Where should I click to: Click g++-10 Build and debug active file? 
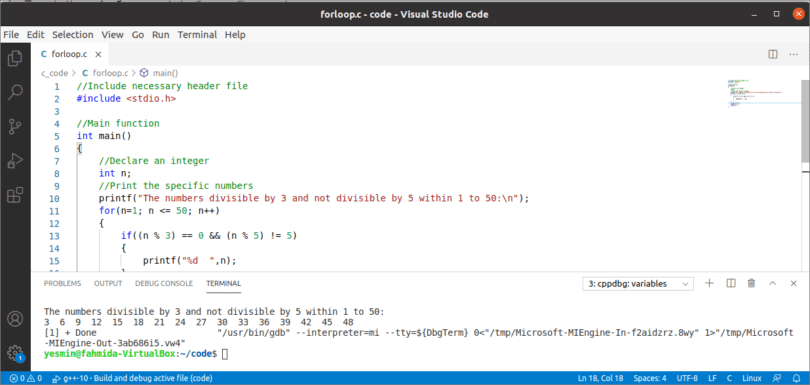[x=133, y=378]
